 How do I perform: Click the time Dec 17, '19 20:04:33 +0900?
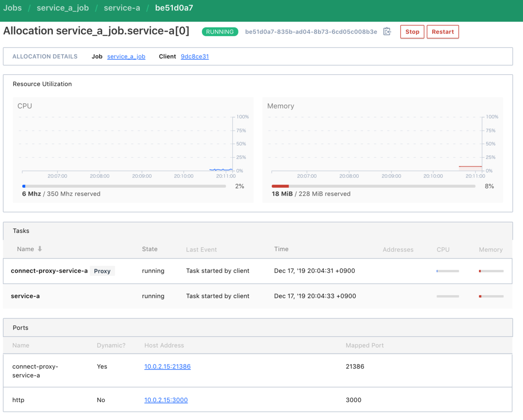(315, 296)
